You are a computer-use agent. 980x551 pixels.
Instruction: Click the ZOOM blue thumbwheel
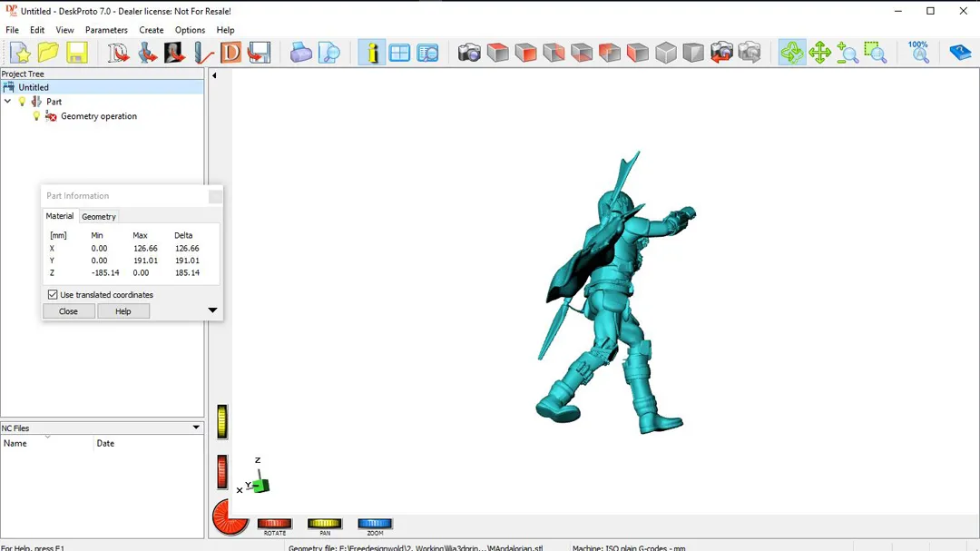(375, 524)
